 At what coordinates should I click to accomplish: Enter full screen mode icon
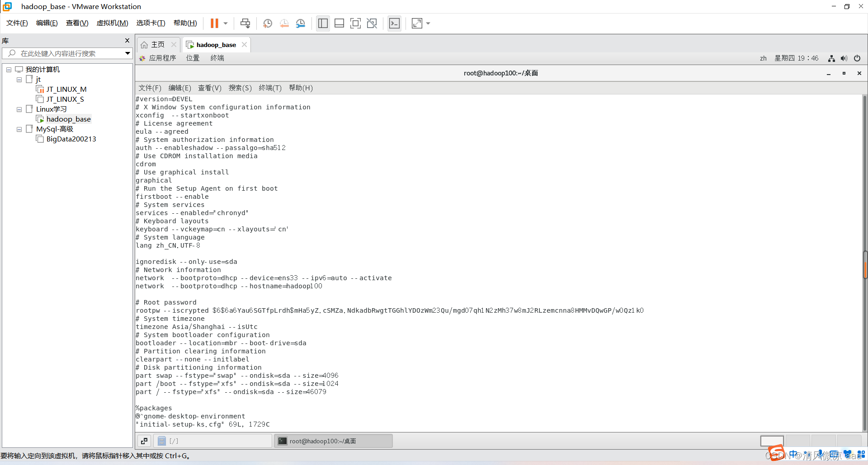click(355, 23)
